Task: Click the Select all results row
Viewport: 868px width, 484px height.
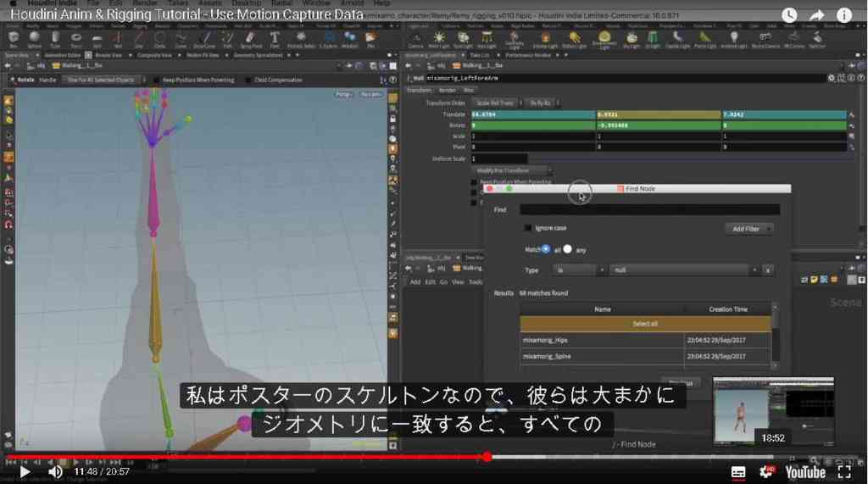Action: 645,324
